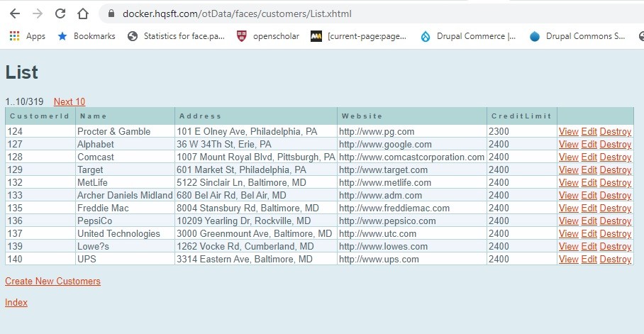Select the '1007 Mount Royal Blvd, Pittsburgh, PA' cell
The height and width of the screenshot is (334, 644).
(256, 157)
